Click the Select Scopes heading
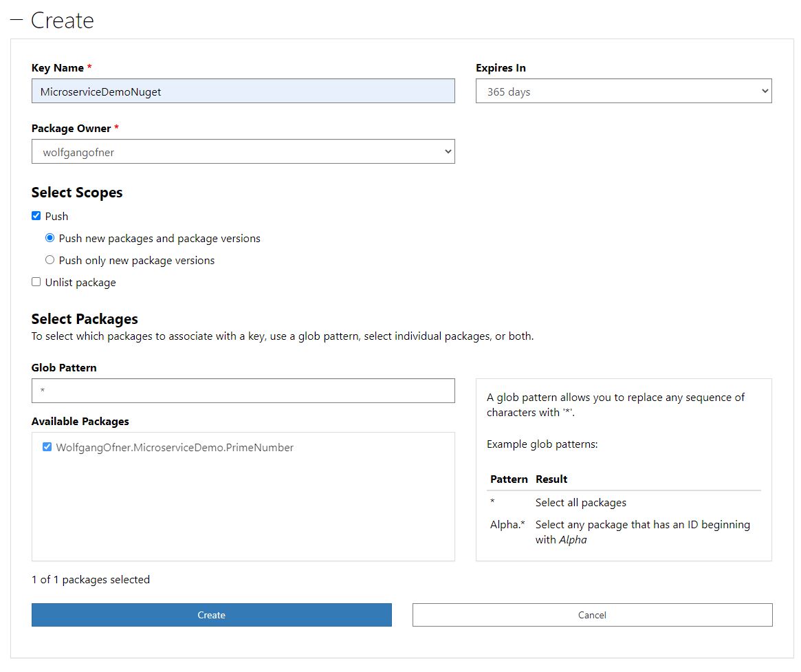The image size is (801, 672). coord(76,193)
